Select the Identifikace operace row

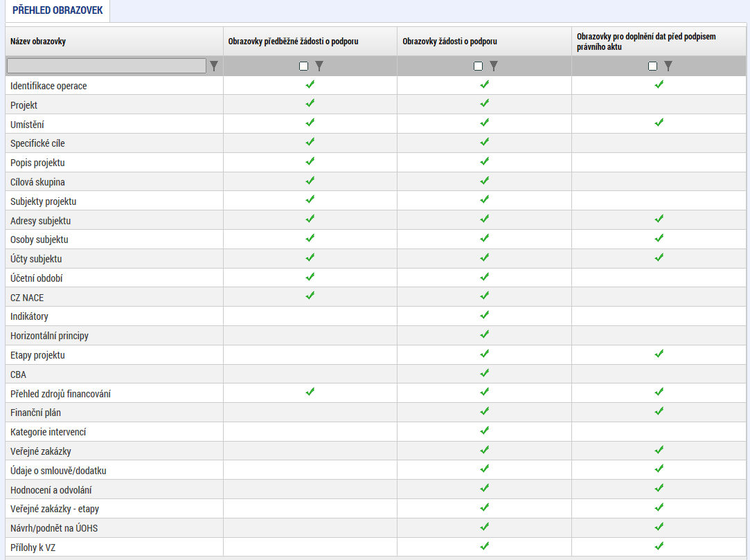coord(376,85)
